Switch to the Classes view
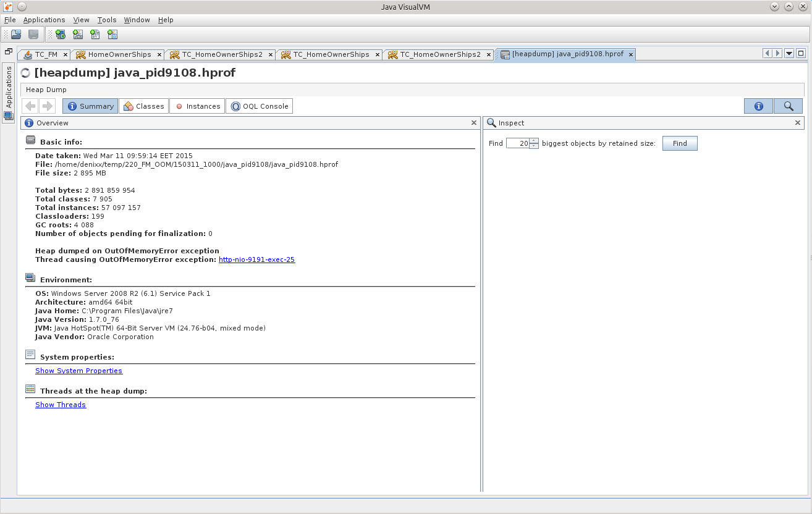Viewport: 812px width, 514px height. click(x=143, y=106)
